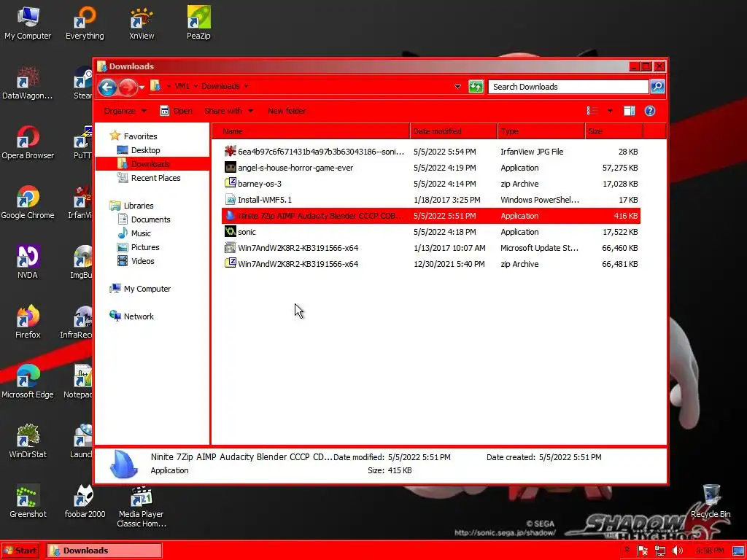
Task: Open address bar history dropdown
Action: pos(458,87)
